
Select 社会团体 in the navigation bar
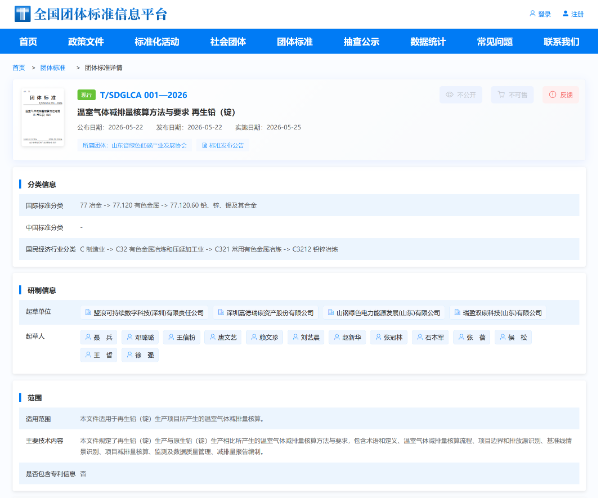tap(228, 42)
